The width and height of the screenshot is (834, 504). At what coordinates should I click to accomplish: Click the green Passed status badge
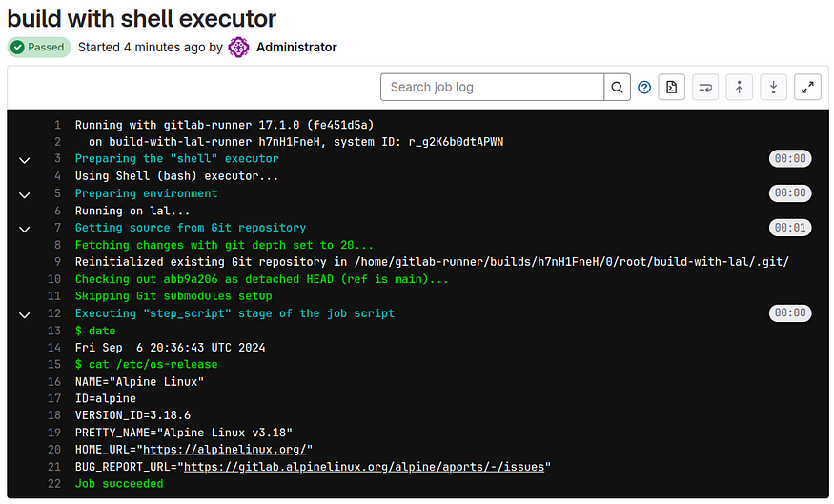(39, 48)
